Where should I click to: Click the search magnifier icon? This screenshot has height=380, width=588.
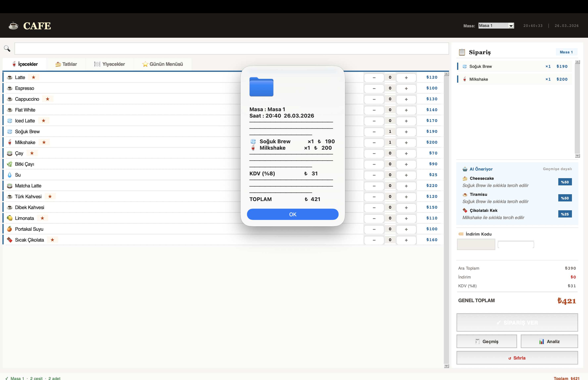click(x=7, y=49)
